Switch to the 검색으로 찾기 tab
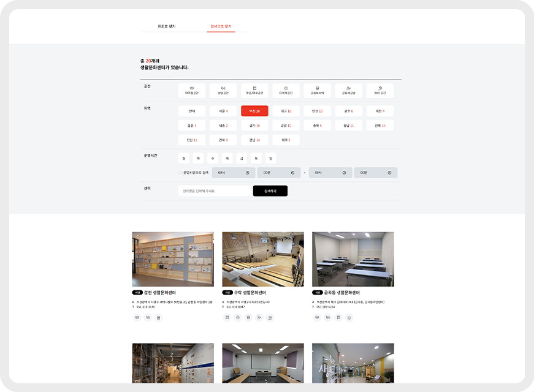Image resolution: width=534 pixels, height=392 pixels. [221, 26]
